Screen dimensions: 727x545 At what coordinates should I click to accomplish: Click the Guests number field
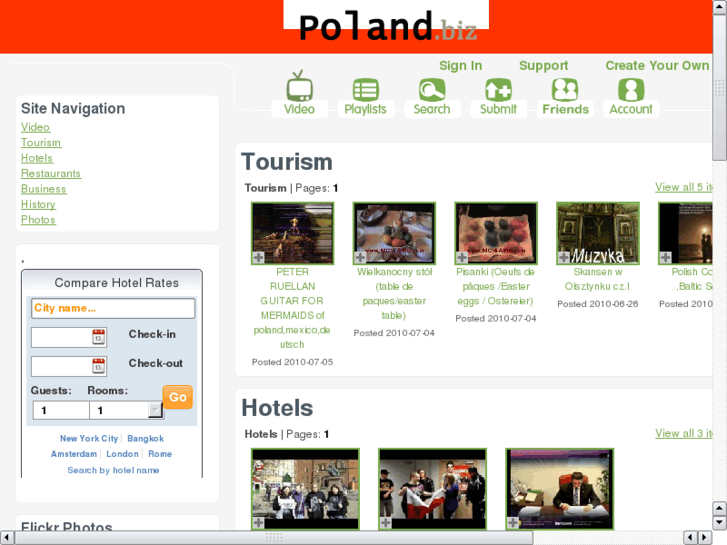click(61, 410)
